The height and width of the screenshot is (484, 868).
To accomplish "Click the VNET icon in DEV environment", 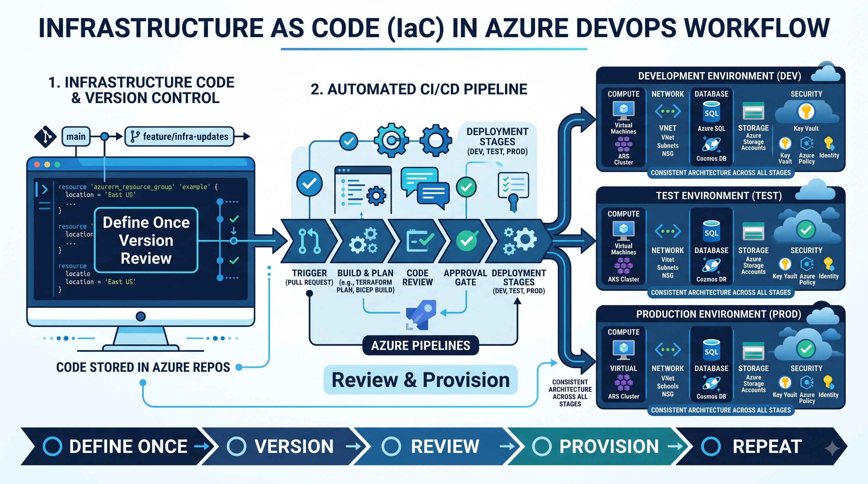I will coord(667,111).
